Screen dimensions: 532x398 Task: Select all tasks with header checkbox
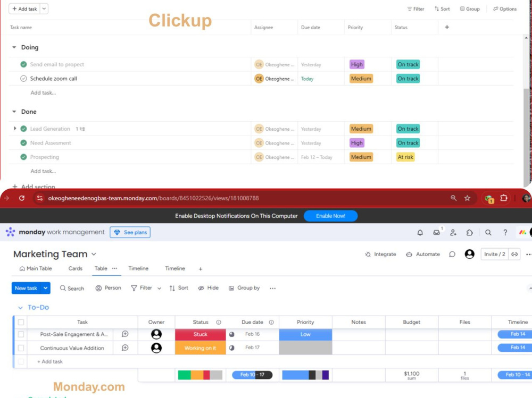coord(21,322)
